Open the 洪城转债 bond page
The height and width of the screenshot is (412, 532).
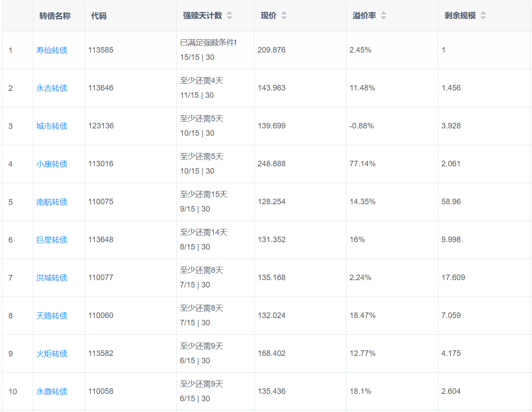point(52,278)
